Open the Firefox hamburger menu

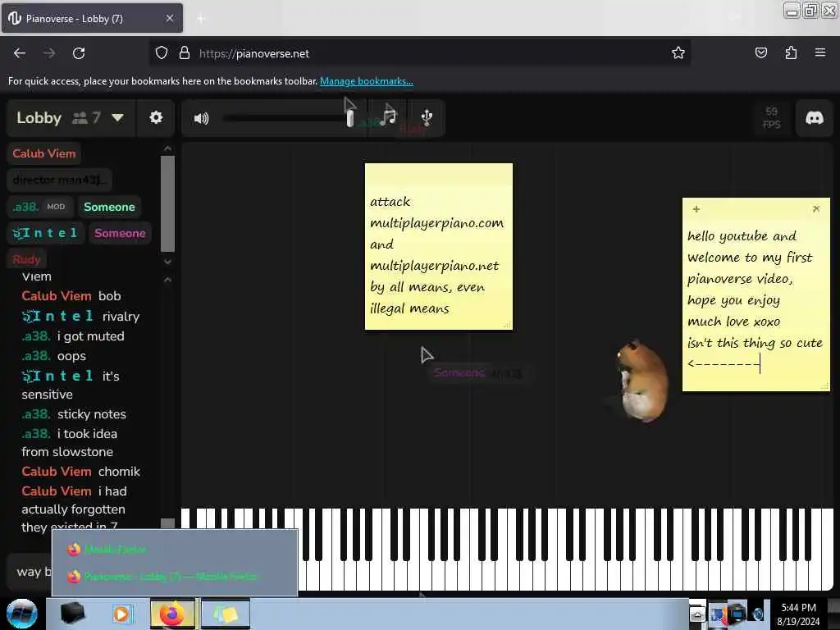point(820,53)
